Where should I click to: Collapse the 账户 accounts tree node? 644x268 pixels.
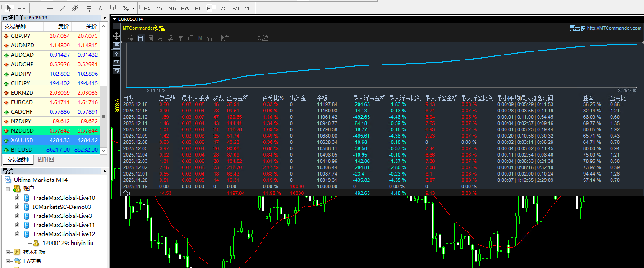9,189
